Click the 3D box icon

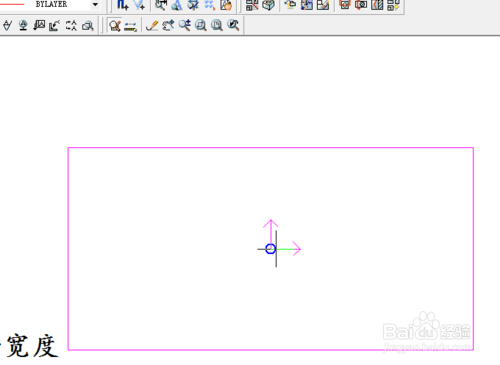pos(268,5)
